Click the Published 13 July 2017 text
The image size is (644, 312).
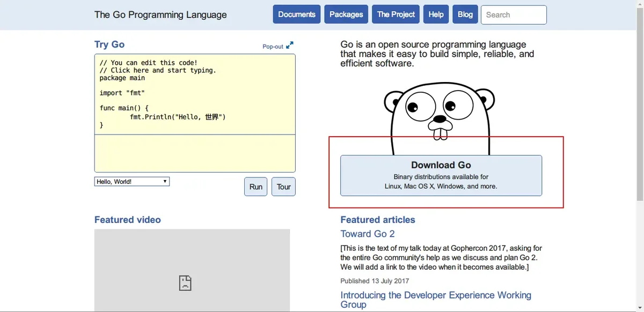point(375,281)
